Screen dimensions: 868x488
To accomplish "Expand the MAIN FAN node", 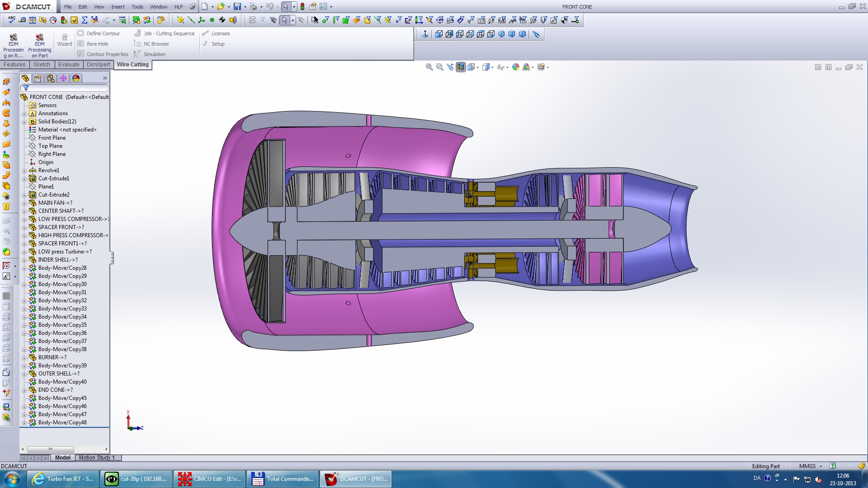I will pos(24,203).
